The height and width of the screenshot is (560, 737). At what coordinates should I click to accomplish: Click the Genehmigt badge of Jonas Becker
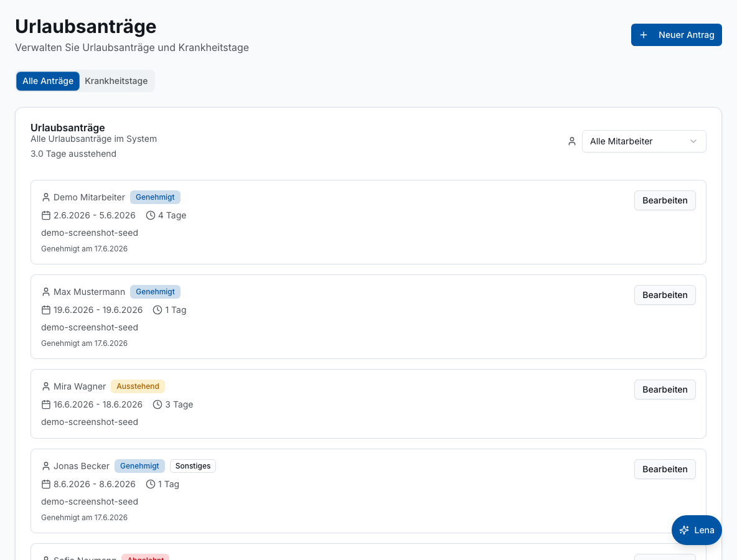(139, 466)
